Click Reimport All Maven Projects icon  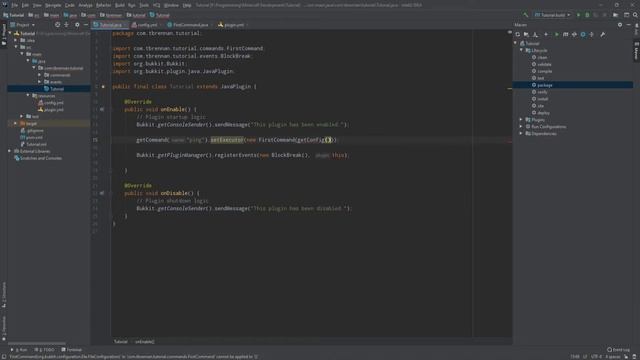pos(518,35)
